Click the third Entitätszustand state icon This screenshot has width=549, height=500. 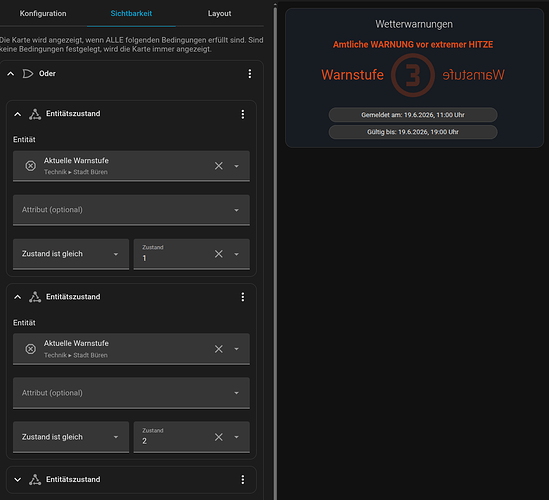[35, 480]
